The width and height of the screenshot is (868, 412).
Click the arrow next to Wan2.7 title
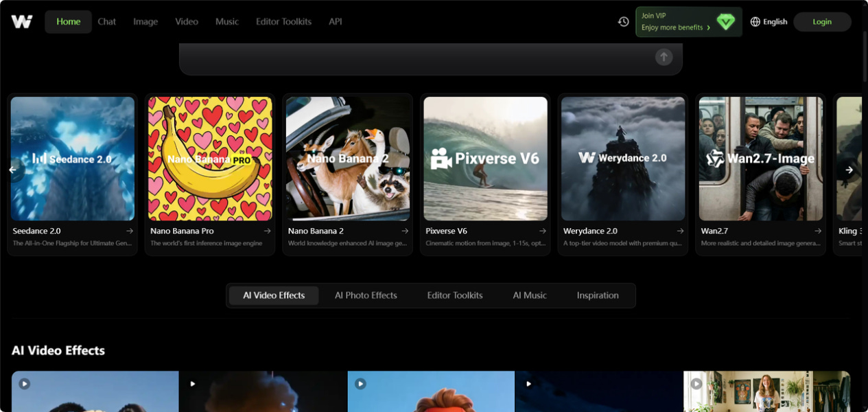pos(818,231)
